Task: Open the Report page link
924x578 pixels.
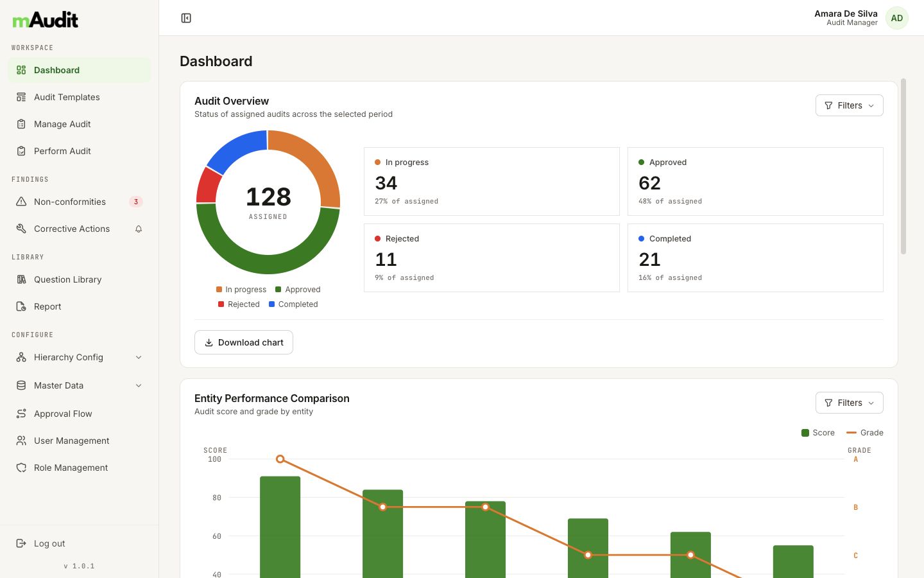Action: [x=80, y=306]
